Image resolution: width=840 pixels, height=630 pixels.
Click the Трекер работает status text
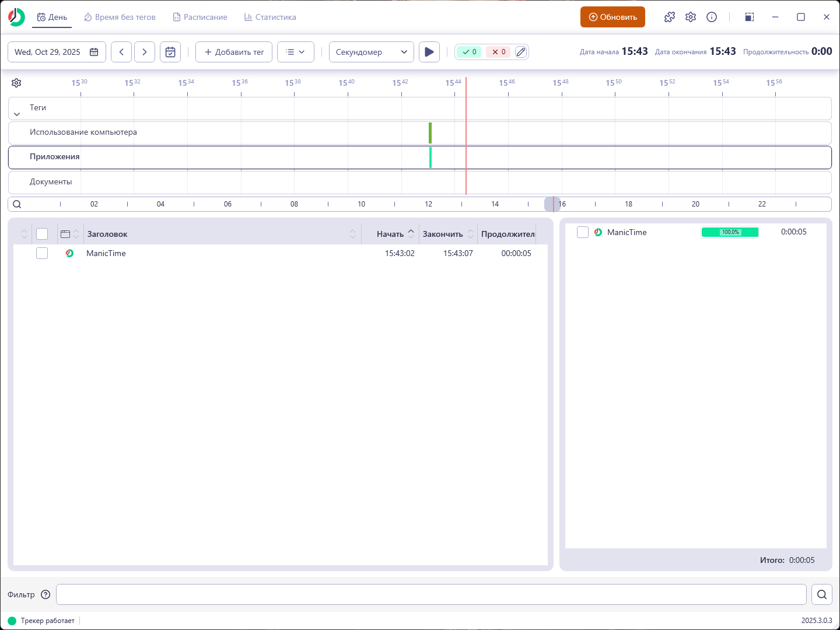[48, 621]
